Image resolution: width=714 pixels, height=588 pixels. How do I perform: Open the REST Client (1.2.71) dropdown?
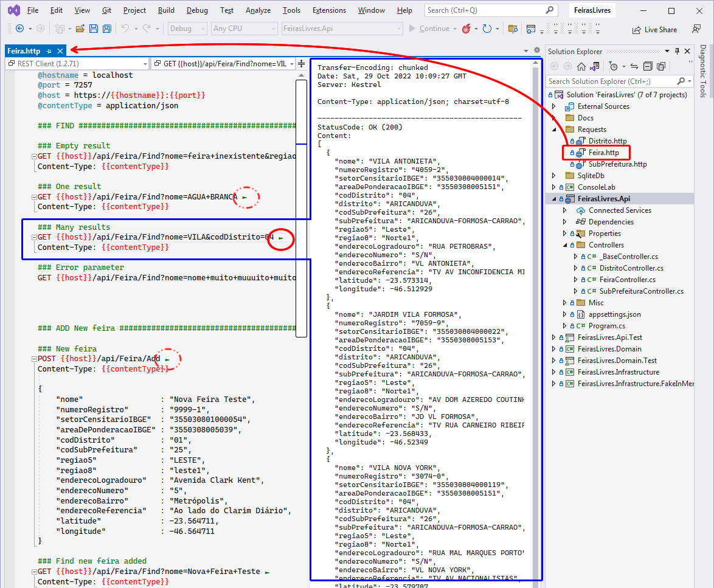pyautogui.click(x=77, y=64)
